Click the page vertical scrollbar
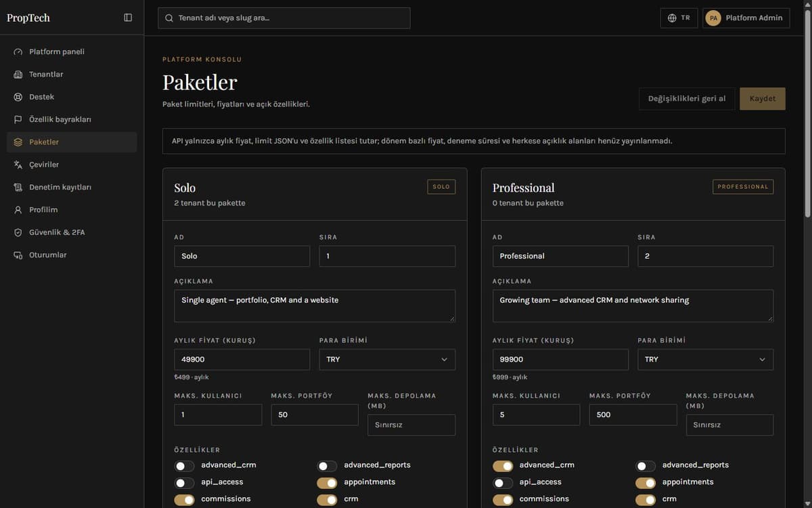Image resolution: width=812 pixels, height=508 pixels. click(807, 112)
